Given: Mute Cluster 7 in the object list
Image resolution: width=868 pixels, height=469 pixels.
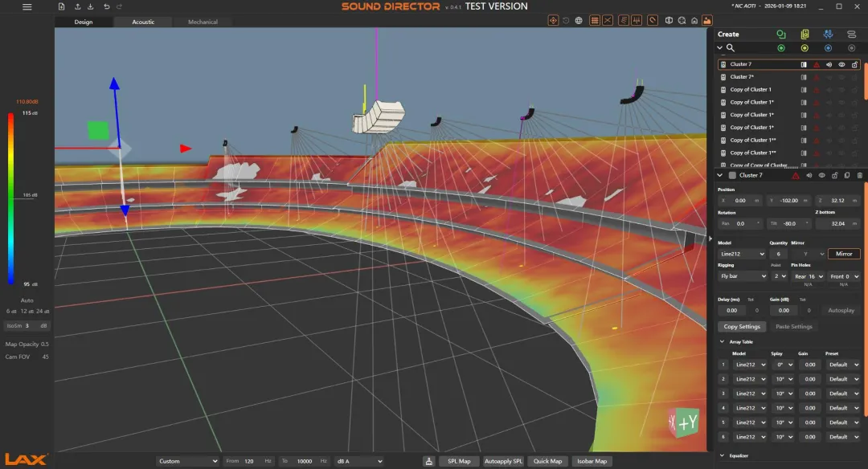Looking at the screenshot, I should coord(829,65).
